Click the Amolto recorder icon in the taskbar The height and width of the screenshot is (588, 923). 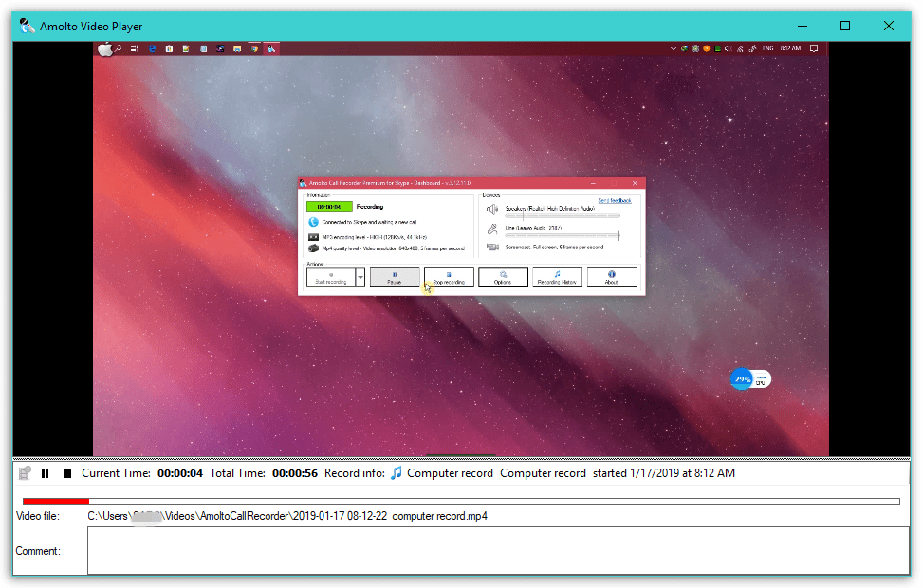(271, 47)
